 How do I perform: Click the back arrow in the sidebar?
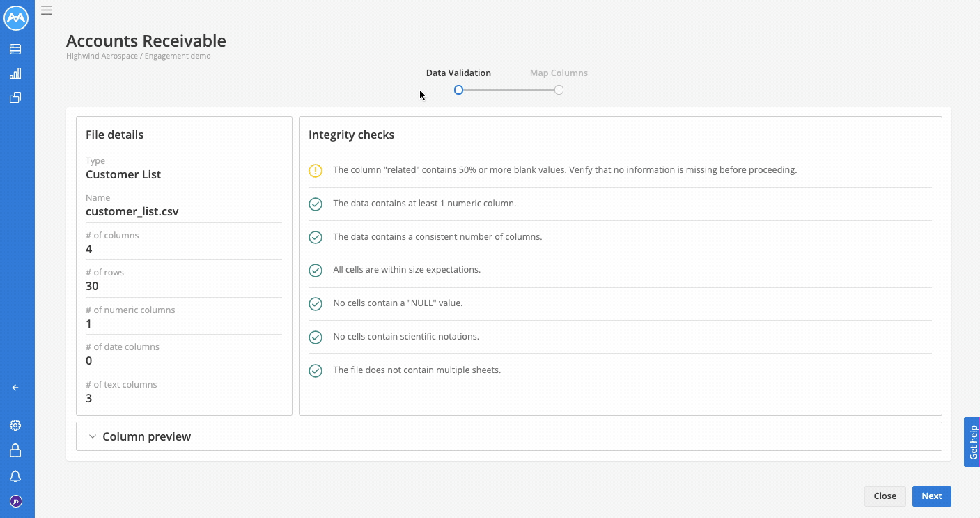tap(15, 388)
